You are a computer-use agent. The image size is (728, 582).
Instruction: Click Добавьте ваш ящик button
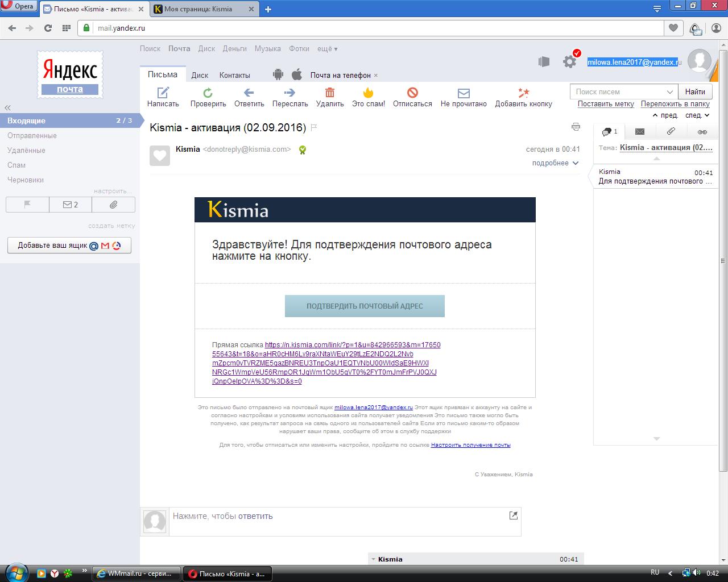point(69,246)
